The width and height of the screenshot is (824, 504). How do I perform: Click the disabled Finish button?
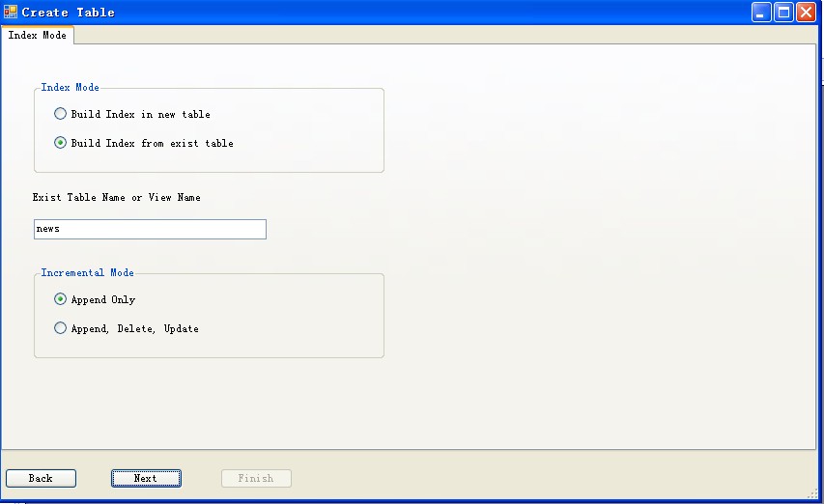[x=256, y=478]
